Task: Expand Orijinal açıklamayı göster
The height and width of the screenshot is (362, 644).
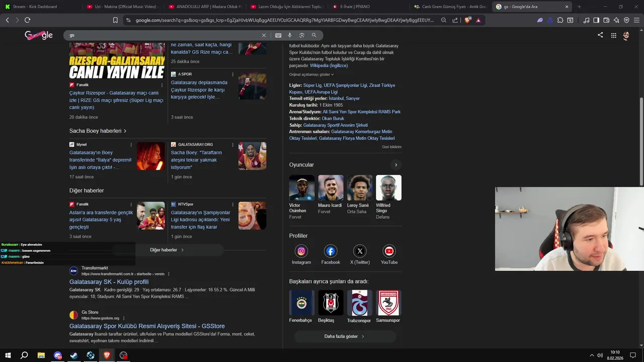Action: (311, 74)
